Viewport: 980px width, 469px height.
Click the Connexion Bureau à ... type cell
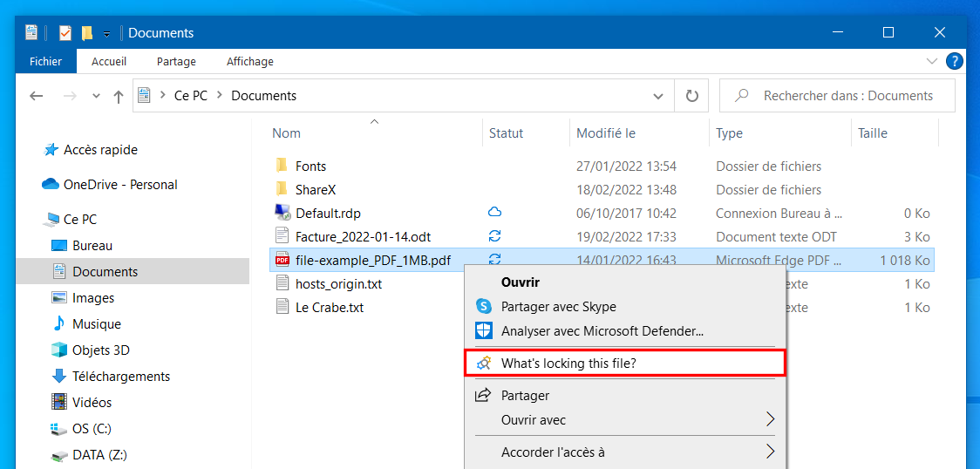pyautogui.click(x=779, y=214)
